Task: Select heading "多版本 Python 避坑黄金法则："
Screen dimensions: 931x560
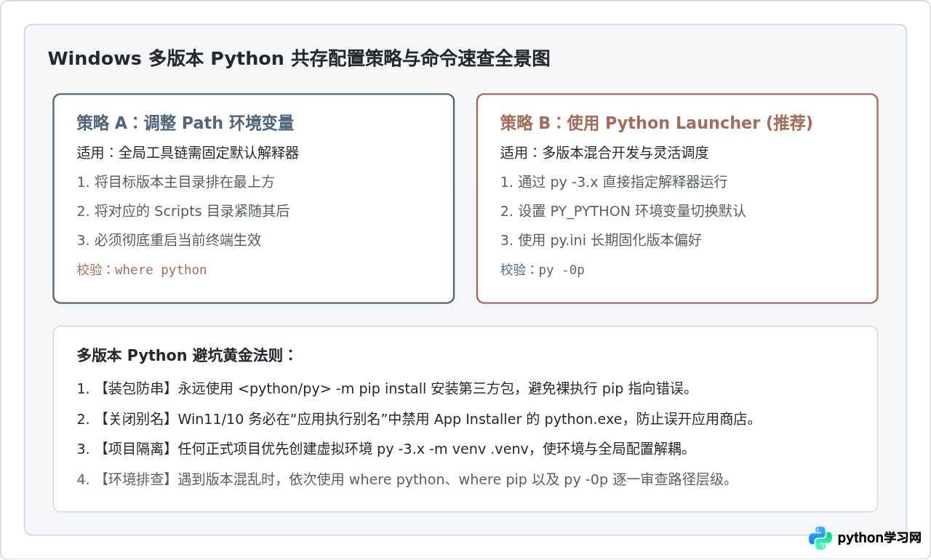Action: (x=186, y=356)
